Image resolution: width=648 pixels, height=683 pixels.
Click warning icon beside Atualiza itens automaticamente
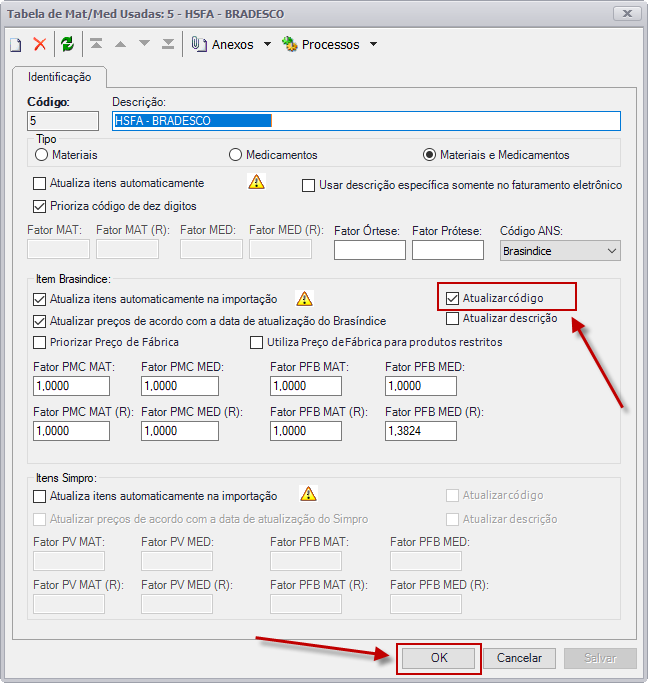coord(256,181)
